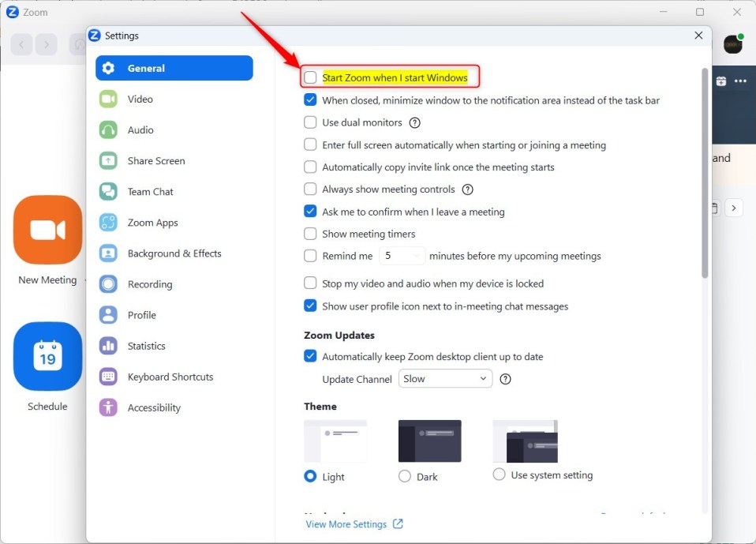The image size is (756, 544).
Task: Close the Settings dialog
Action: click(698, 36)
